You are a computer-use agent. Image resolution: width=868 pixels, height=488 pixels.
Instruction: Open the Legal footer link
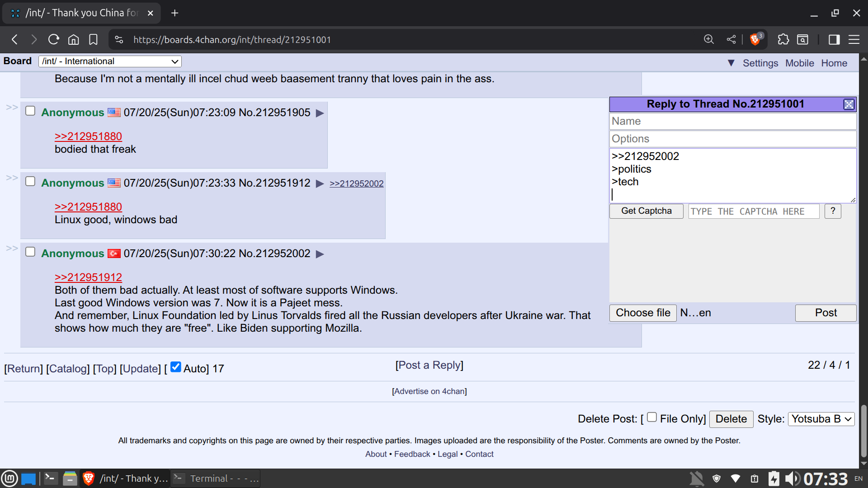[448, 454]
